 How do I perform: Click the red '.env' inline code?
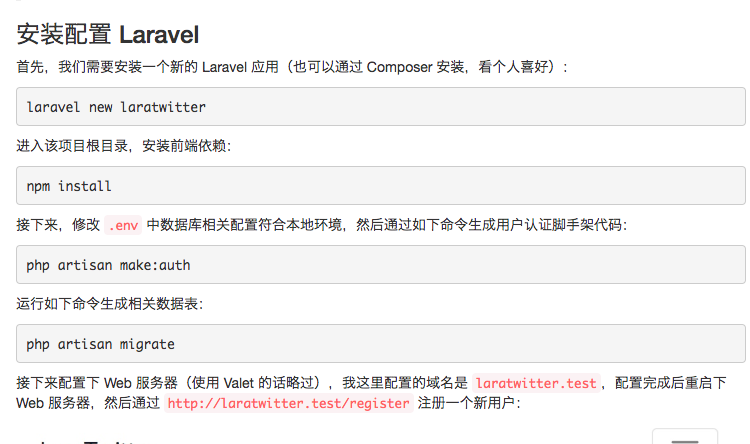click(123, 225)
